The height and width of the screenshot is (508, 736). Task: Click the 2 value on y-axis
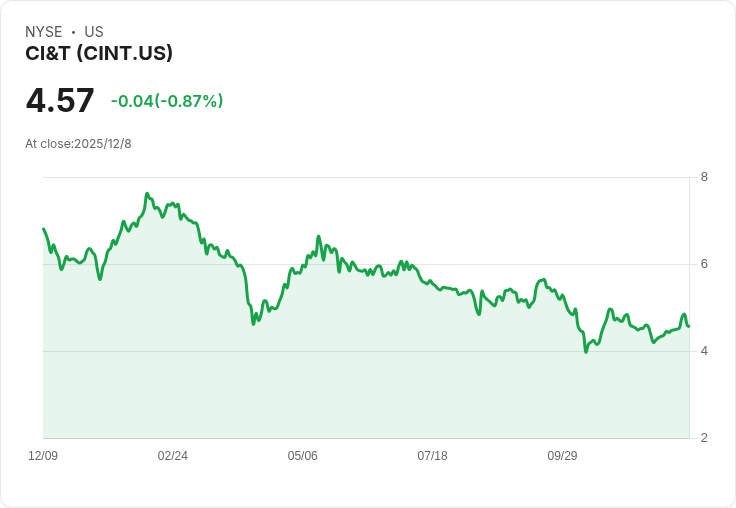(704, 438)
